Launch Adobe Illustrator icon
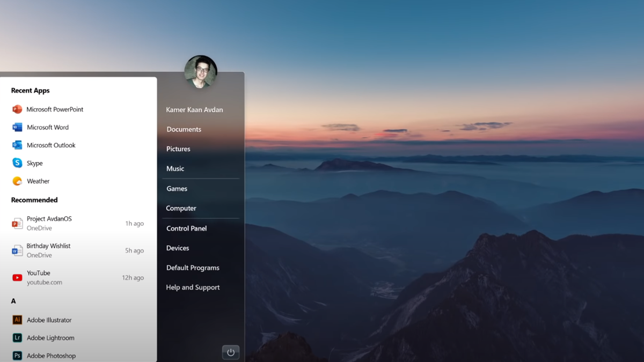 17,320
